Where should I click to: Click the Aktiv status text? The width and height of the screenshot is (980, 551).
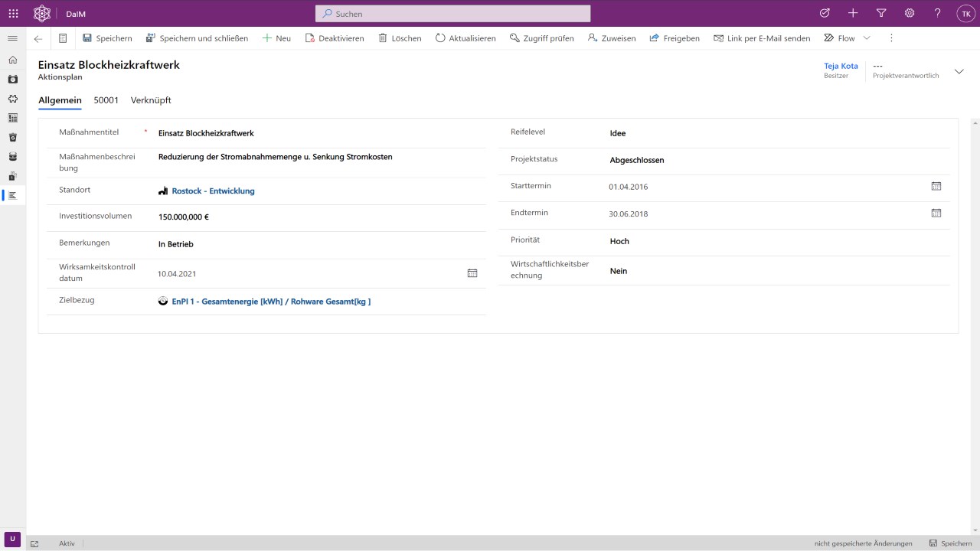67,543
